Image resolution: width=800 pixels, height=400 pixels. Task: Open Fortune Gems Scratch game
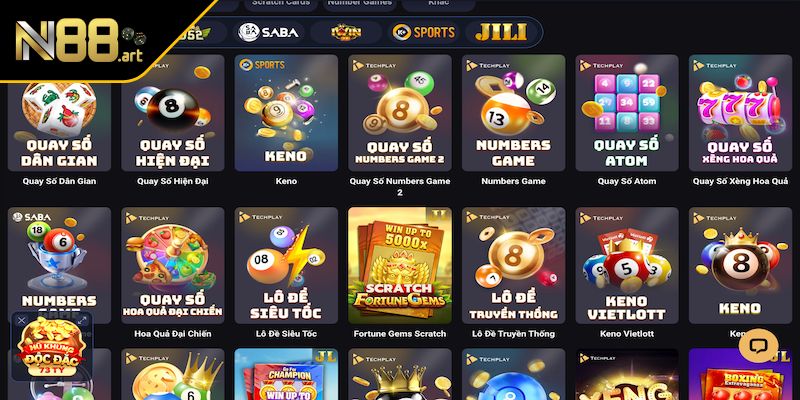point(399,265)
